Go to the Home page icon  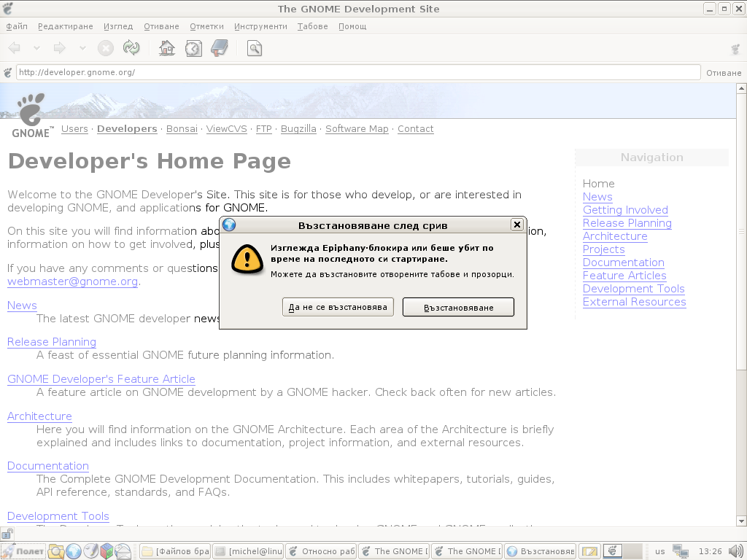[167, 48]
